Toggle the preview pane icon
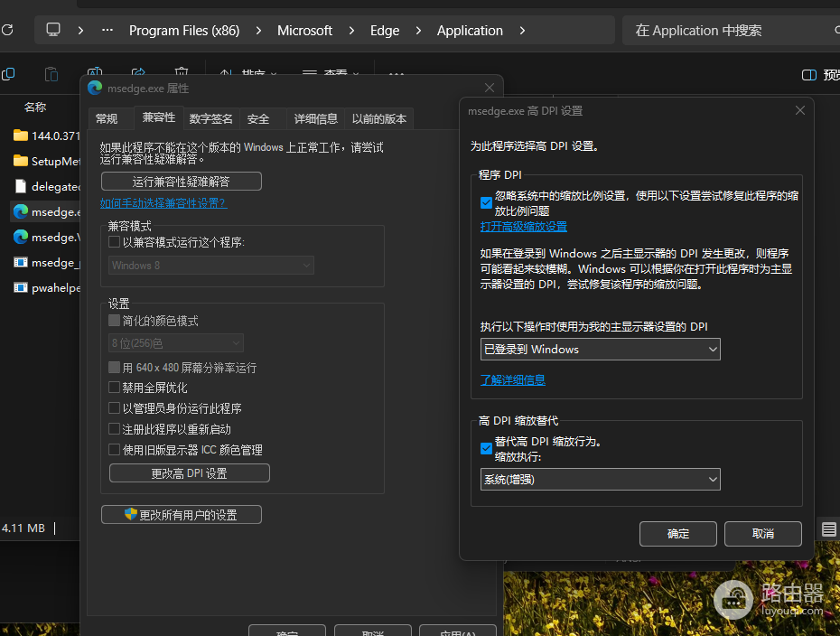This screenshot has height=636, width=840. point(809,74)
